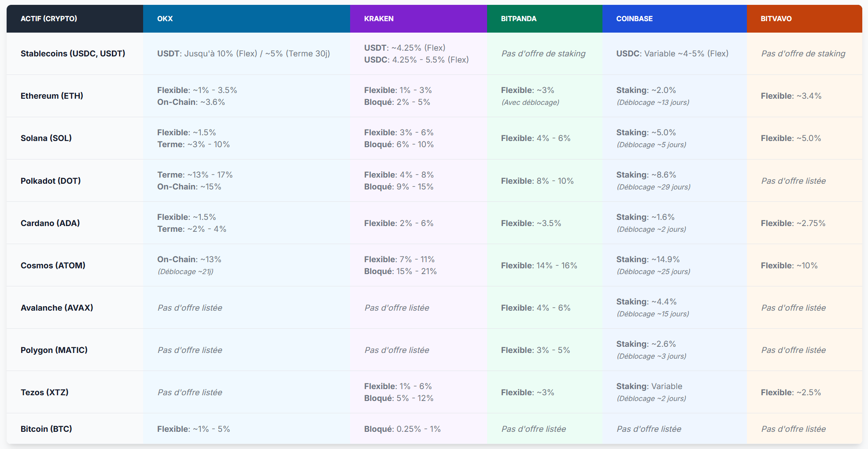Click OKX '(Déblocage ~21j)' note
The height and width of the screenshot is (449, 868).
point(185,272)
